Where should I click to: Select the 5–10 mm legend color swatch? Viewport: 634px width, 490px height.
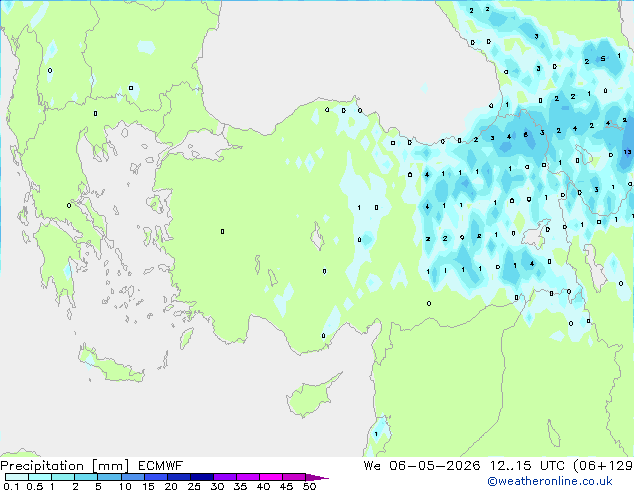pyautogui.click(x=110, y=477)
